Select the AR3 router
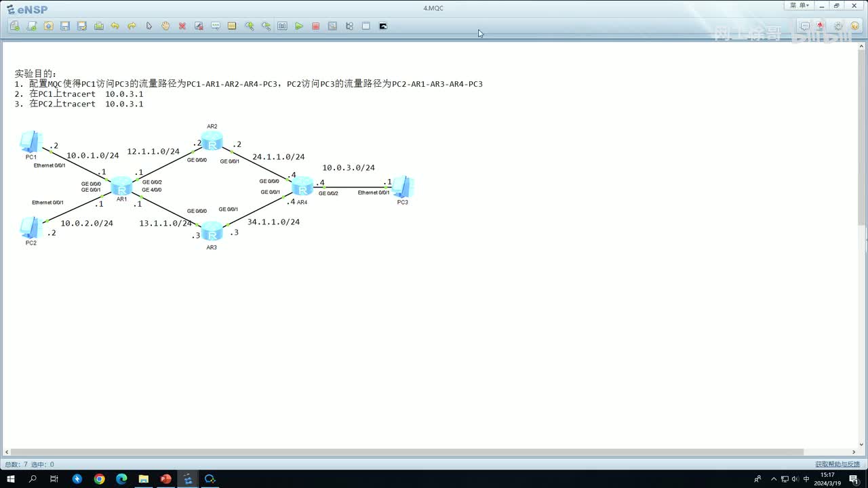Screen dimensions: 868x488 pyautogui.click(x=212, y=232)
